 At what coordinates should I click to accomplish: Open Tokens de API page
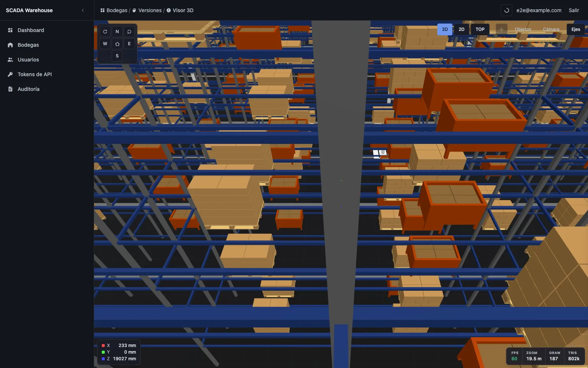(47, 74)
